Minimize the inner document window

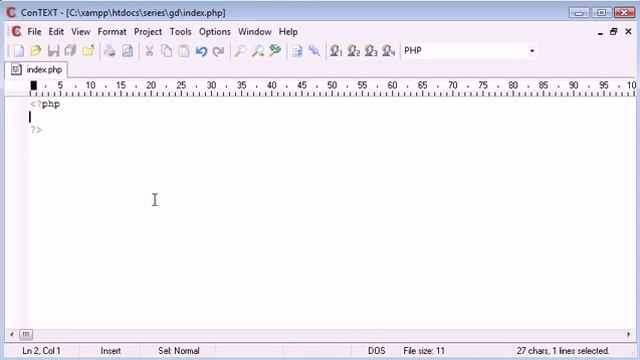600,32
